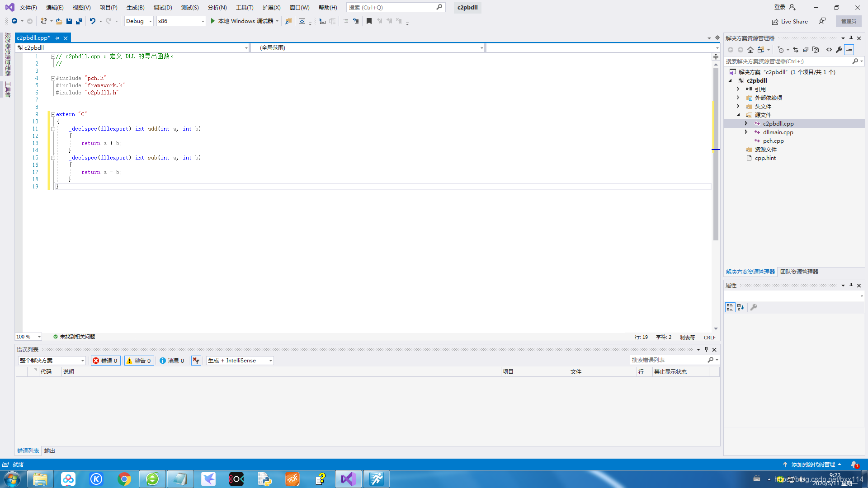Clear the 错误 filter toggle in error list

105,361
